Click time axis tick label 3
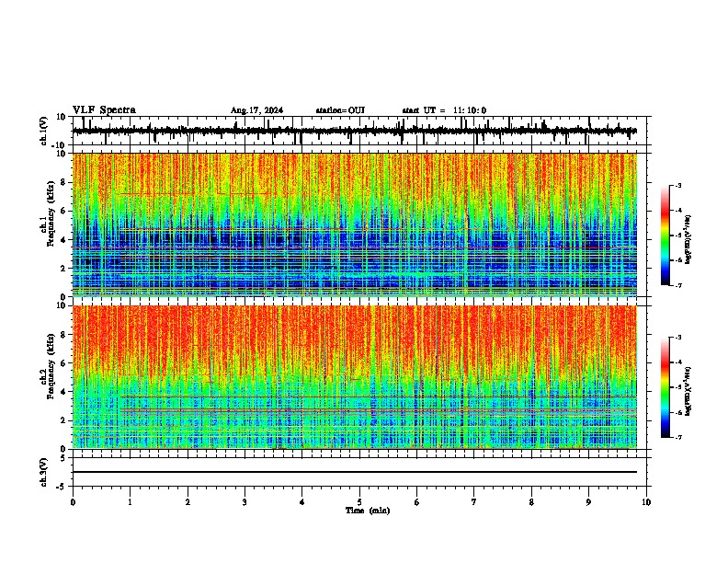 click(245, 502)
